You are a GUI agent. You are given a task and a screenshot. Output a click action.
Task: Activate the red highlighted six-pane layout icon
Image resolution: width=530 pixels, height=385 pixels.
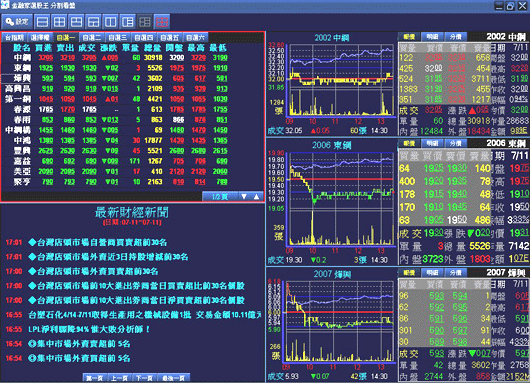pos(162,22)
